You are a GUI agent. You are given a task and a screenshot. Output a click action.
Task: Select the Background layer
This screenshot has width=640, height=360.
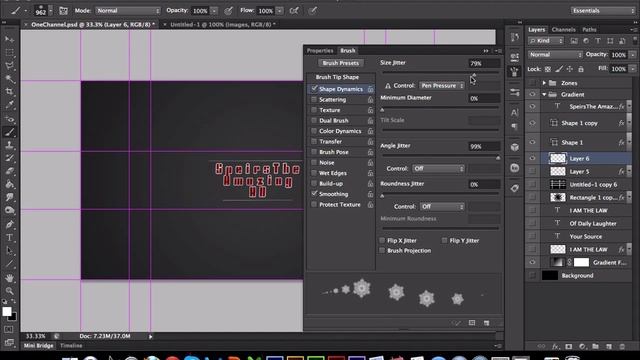tap(578, 276)
